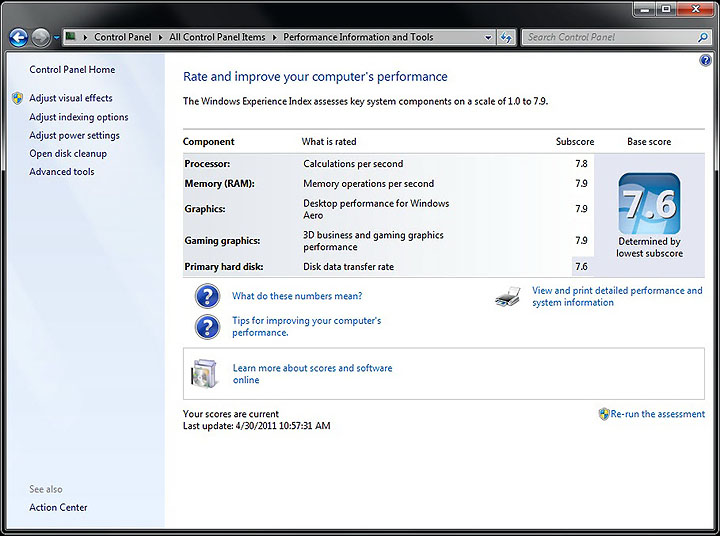Screen dimensions: 720x536
Task: Open Adjust power settings
Action: tap(74, 135)
